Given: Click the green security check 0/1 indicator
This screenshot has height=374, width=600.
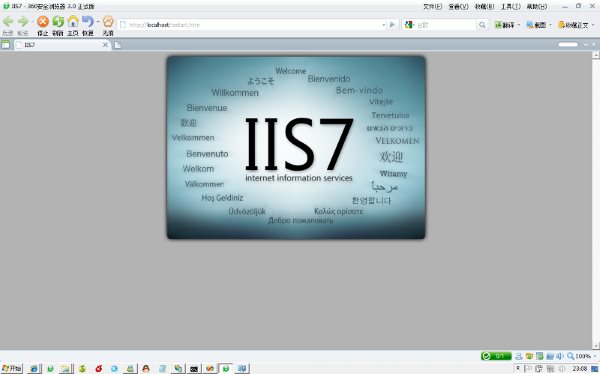Looking at the screenshot, I should pyautogui.click(x=496, y=356).
